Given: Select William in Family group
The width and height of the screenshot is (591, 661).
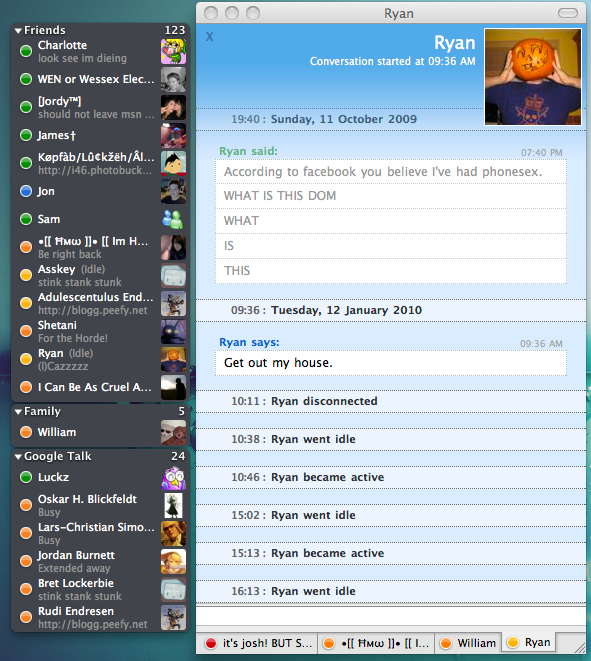Looking at the screenshot, I should pyautogui.click(x=100, y=432).
